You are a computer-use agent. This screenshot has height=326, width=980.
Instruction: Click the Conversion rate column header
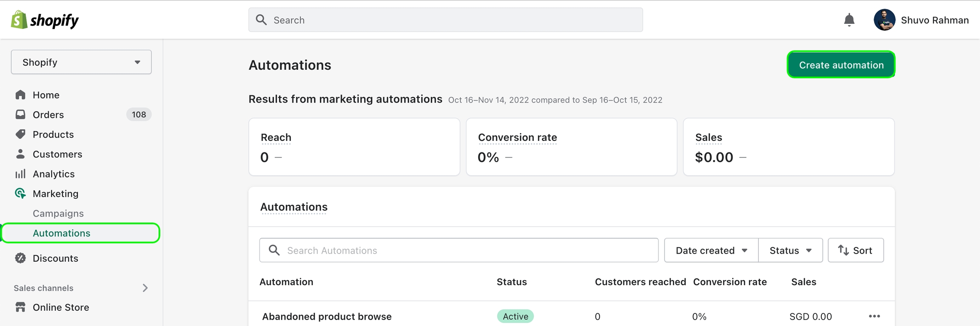tap(730, 282)
